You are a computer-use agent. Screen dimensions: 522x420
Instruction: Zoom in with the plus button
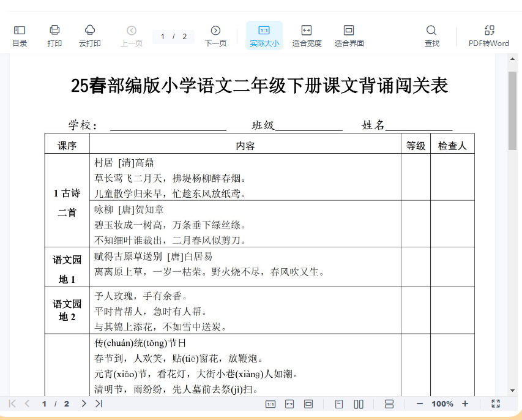coord(465,403)
